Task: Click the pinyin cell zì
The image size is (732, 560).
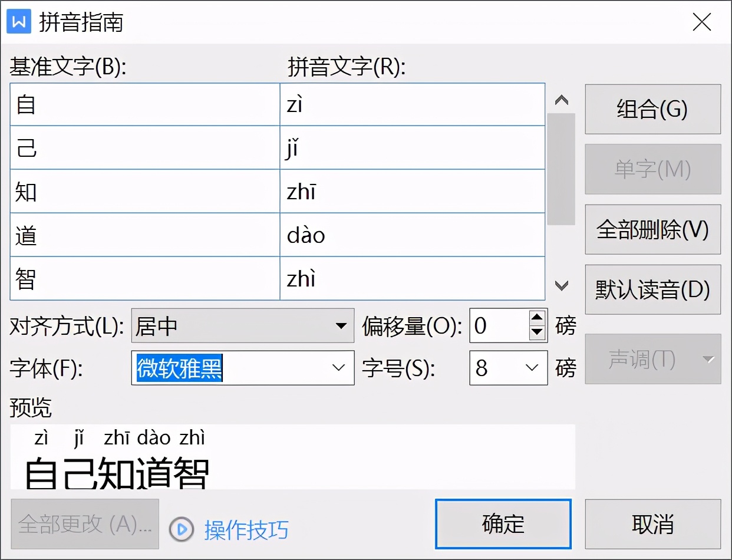Action: pos(413,104)
